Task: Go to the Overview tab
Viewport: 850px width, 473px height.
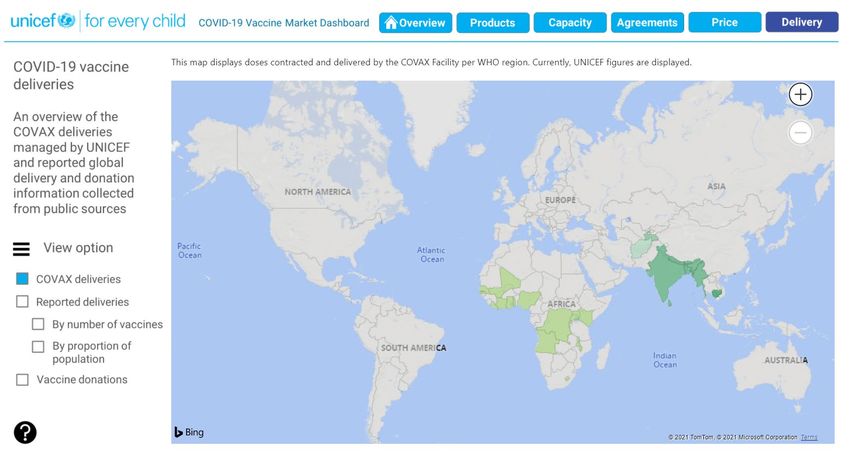Action: pyautogui.click(x=415, y=23)
